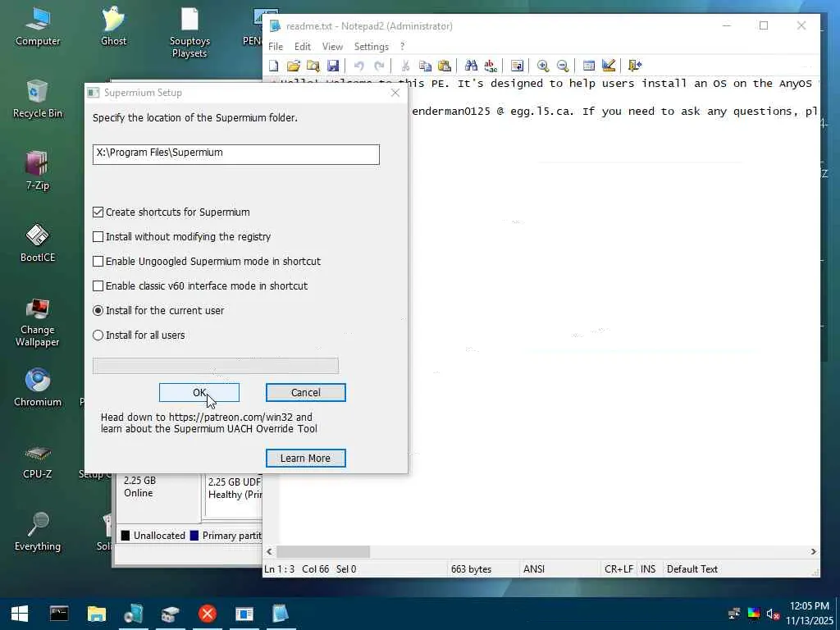This screenshot has height=630, width=840.
Task: Click the network tray icon
Action: pos(734,614)
